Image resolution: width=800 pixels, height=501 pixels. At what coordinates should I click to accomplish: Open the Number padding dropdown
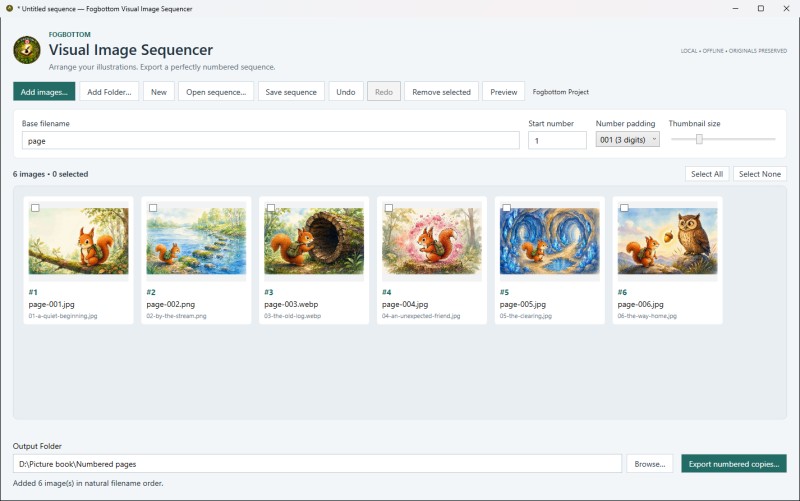(x=628, y=139)
